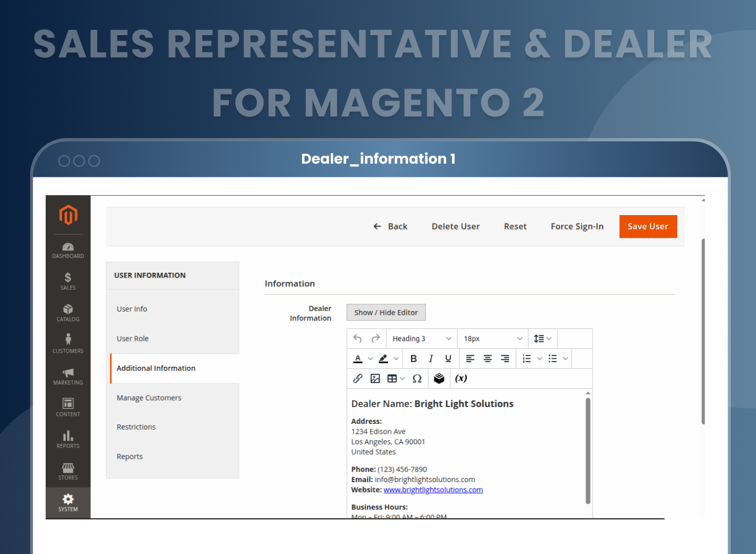Expand the text color dropdown arrow
Image resolution: width=756 pixels, height=554 pixels.
pyautogui.click(x=371, y=358)
